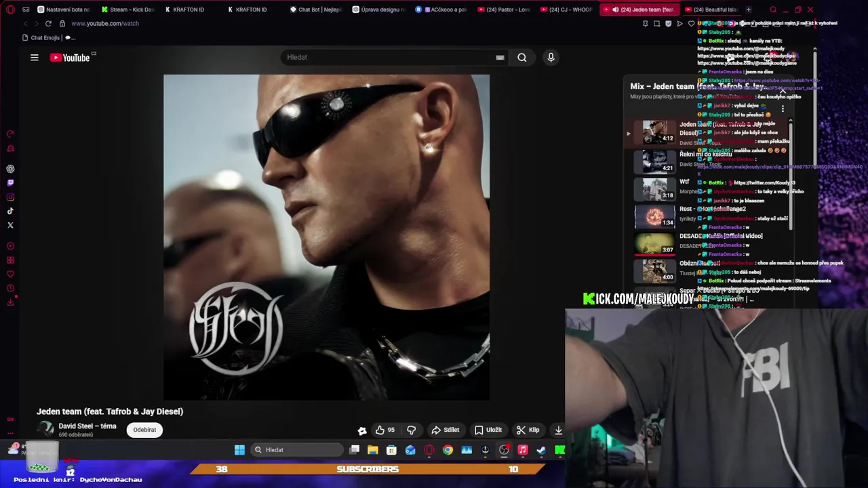Switch to the (24) Pastor - Love tab

pos(504,9)
